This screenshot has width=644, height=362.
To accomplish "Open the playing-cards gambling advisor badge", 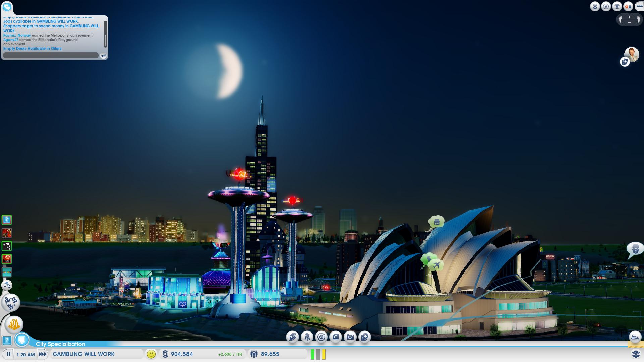I will click(x=625, y=62).
